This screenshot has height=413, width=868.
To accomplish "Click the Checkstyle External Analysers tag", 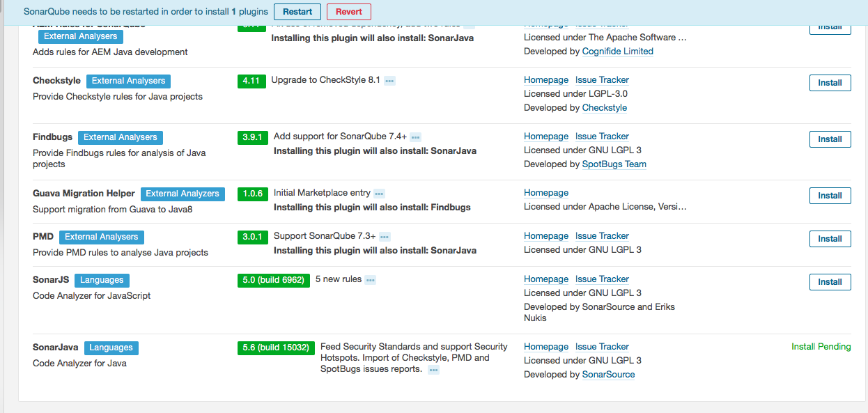I will [128, 81].
